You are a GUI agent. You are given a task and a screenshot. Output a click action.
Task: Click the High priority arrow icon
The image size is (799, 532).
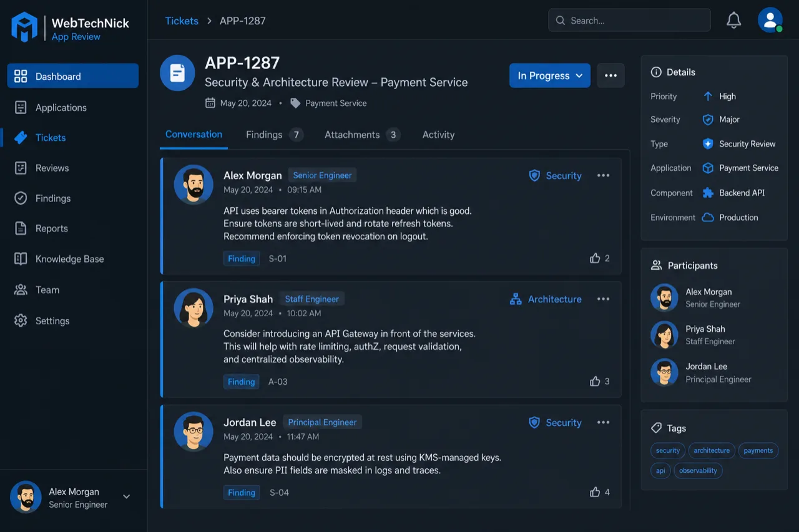(708, 96)
